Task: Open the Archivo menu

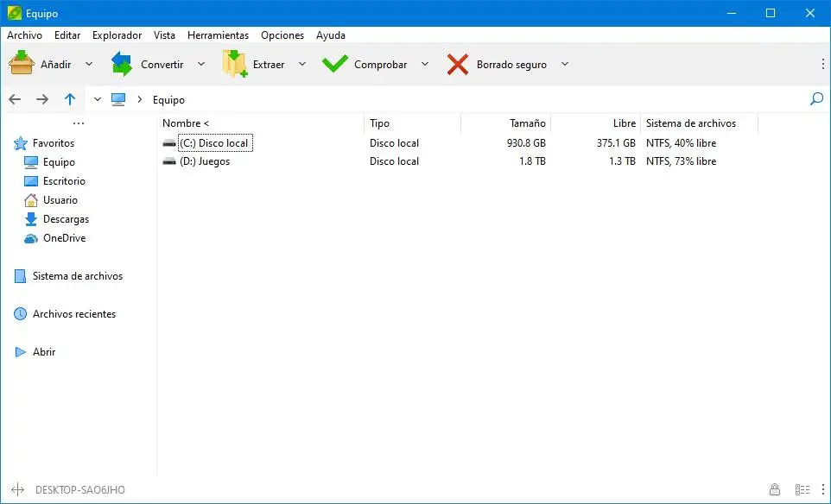Action: (24, 35)
